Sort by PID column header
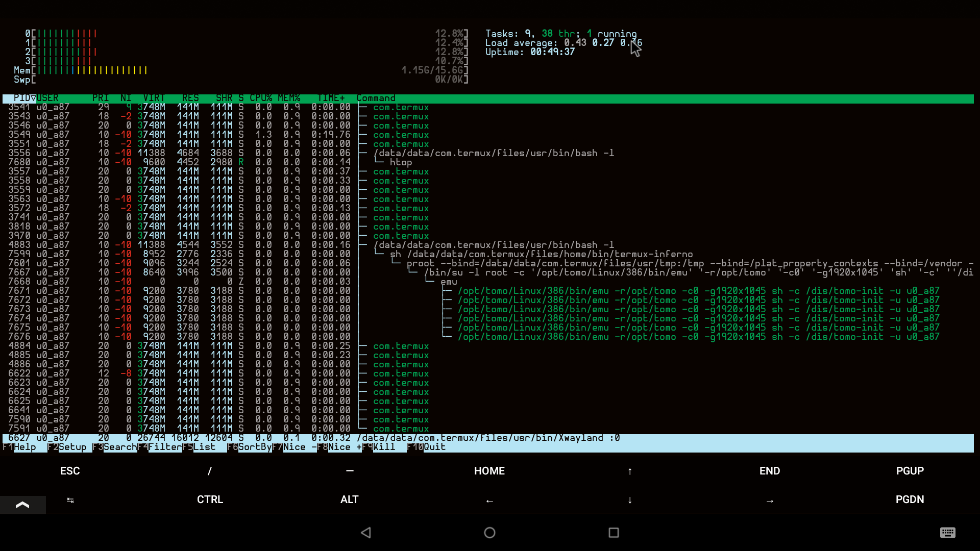 (x=22, y=98)
